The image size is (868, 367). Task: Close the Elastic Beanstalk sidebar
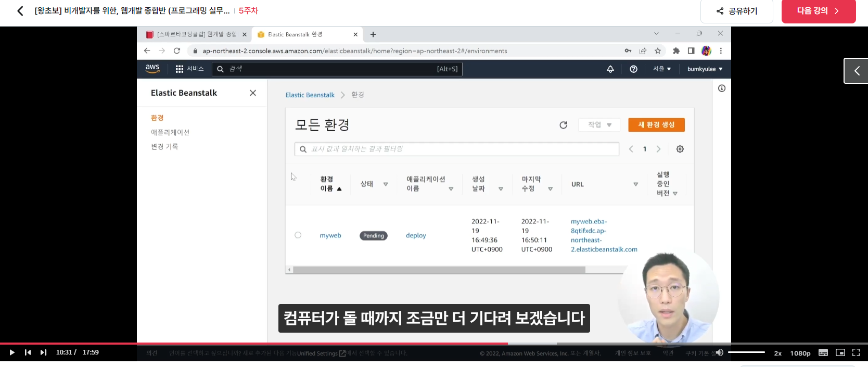coord(253,93)
